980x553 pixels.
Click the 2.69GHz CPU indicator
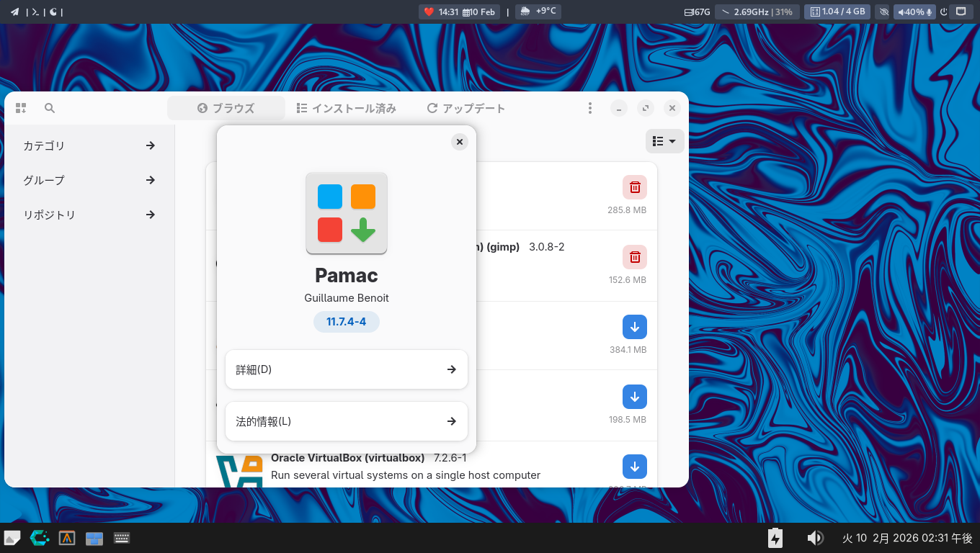tap(757, 12)
